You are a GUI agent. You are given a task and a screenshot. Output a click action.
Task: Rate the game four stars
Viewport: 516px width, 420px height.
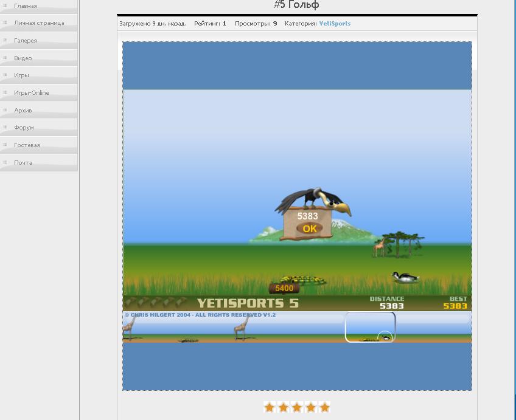[311, 407]
